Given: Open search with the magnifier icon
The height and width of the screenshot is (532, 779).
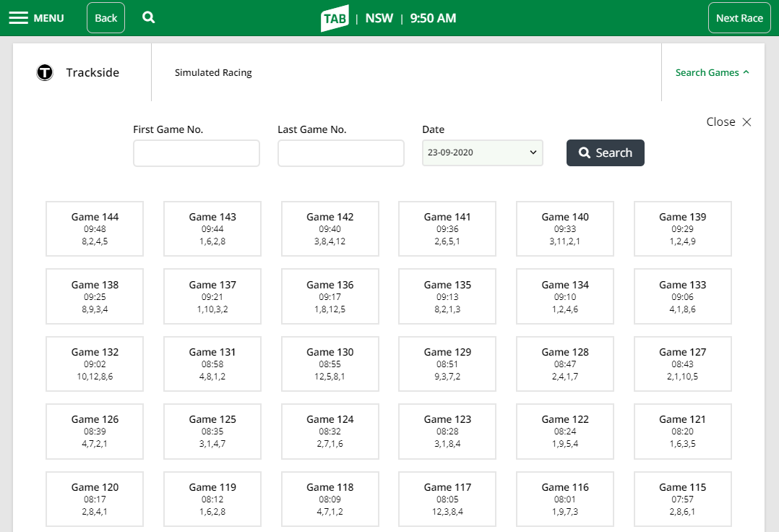Looking at the screenshot, I should click(148, 17).
